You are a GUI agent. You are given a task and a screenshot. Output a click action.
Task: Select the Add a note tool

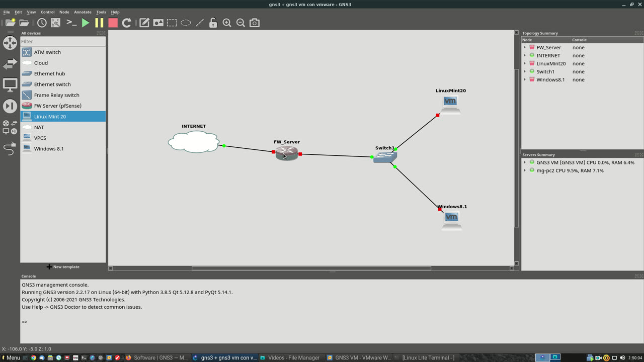pos(144,23)
